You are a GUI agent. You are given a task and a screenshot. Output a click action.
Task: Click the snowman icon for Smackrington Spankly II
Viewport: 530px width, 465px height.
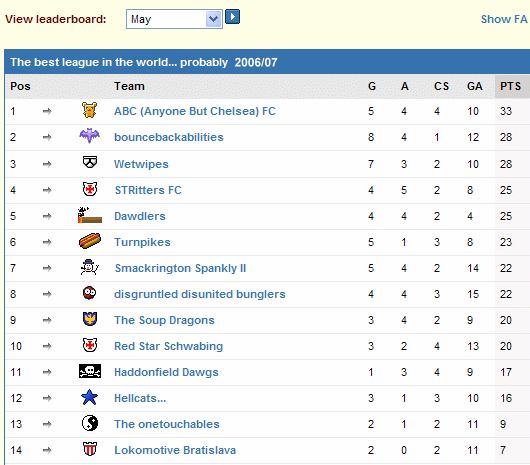90,267
